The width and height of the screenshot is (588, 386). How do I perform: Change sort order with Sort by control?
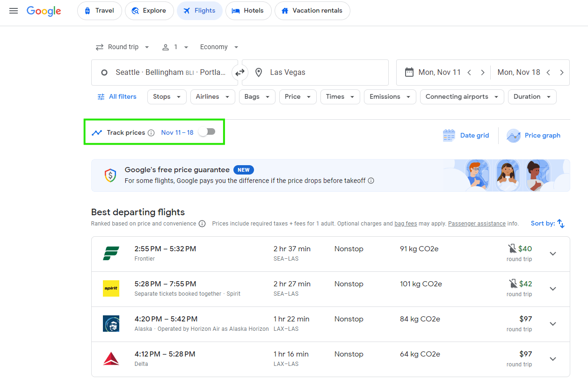click(547, 223)
